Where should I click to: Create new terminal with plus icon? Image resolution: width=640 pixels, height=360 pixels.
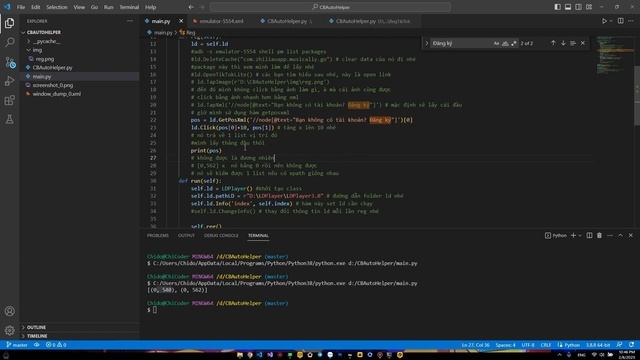tap(573, 236)
